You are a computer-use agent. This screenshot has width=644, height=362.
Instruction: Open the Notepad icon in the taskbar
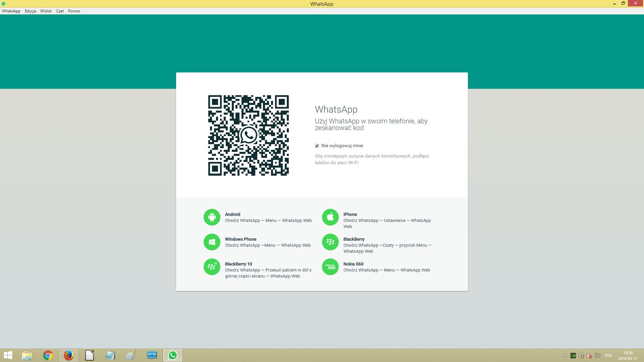(x=110, y=355)
